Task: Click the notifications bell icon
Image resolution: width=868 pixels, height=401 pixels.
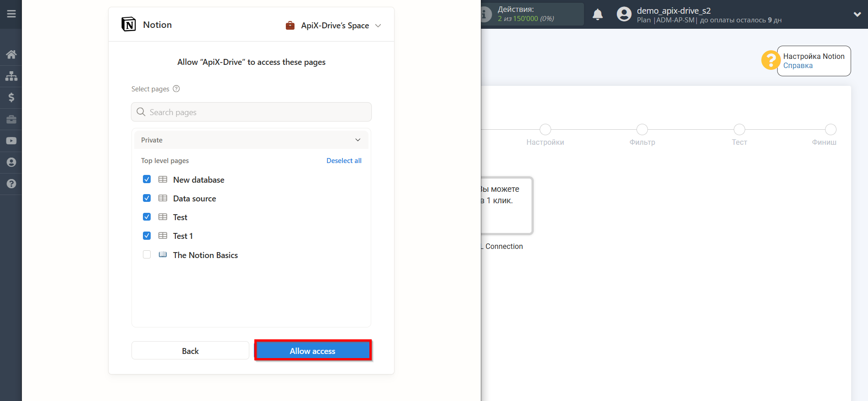Action: pyautogui.click(x=597, y=15)
